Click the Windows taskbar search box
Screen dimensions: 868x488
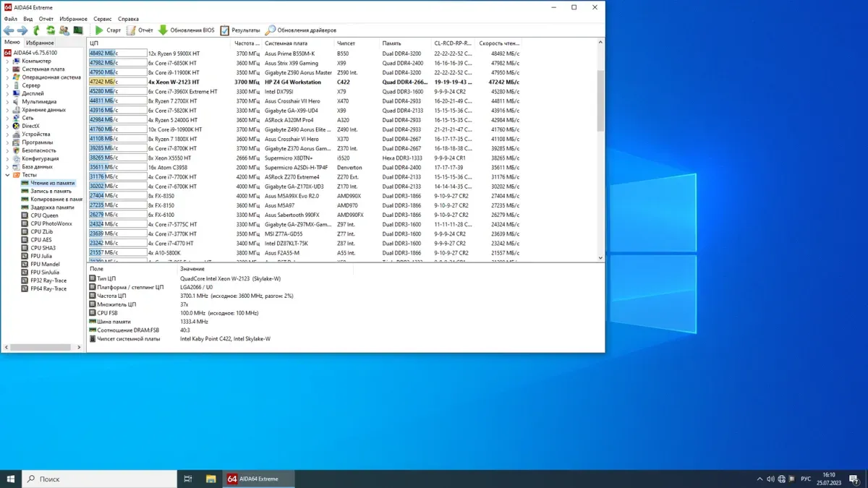101,479
